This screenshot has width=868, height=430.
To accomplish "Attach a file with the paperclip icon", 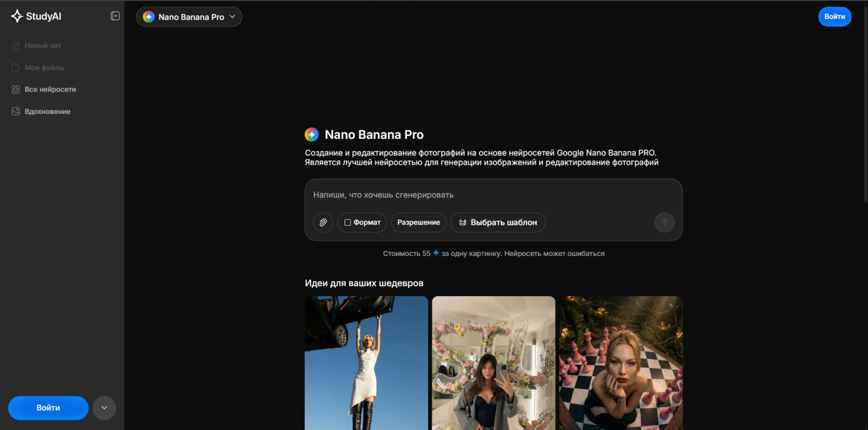I will 323,222.
